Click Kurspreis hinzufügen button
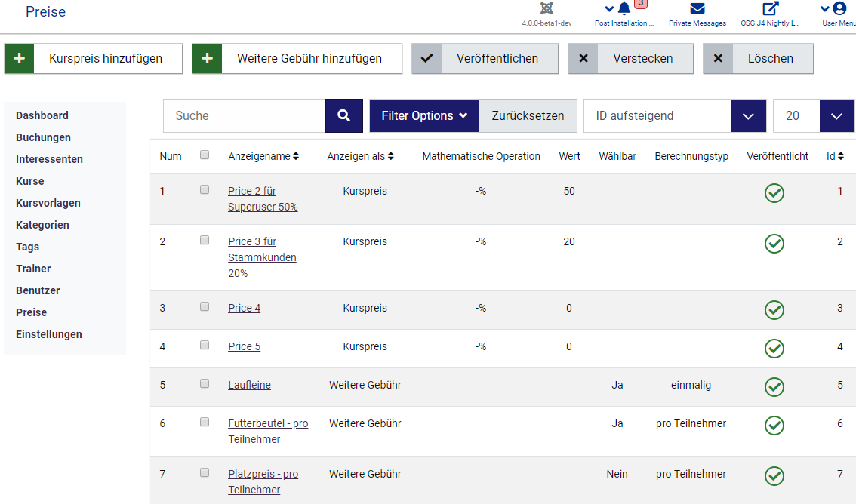856x504 pixels. 94,58
